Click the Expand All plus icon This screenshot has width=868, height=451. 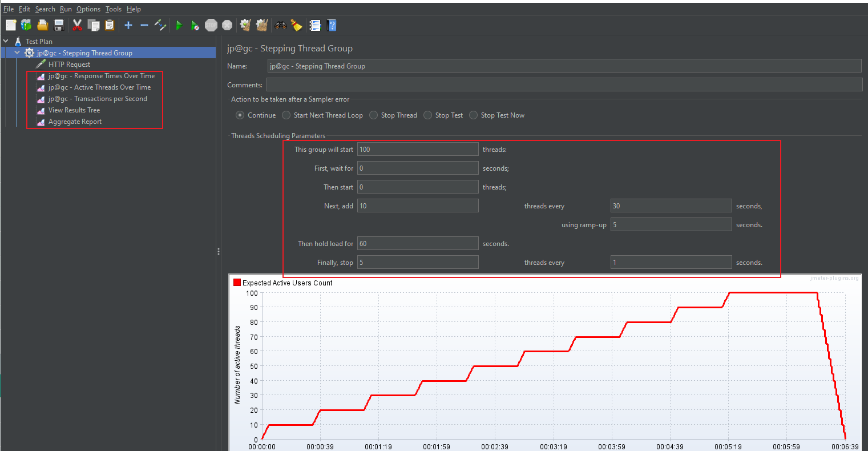point(128,25)
